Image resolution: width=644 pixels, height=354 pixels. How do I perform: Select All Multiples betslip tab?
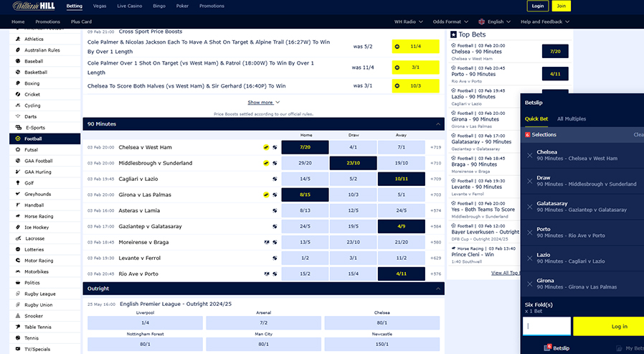(x=572, y=118)
